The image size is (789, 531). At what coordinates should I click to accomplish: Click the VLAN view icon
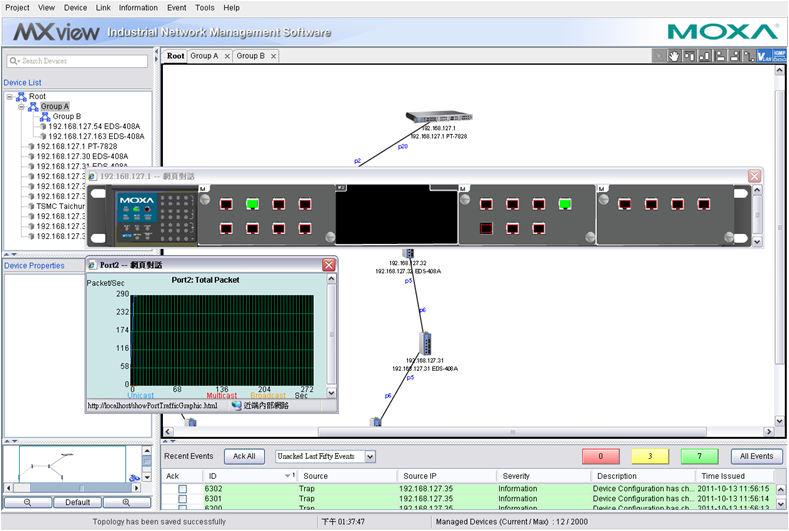[x=764, y=56]
